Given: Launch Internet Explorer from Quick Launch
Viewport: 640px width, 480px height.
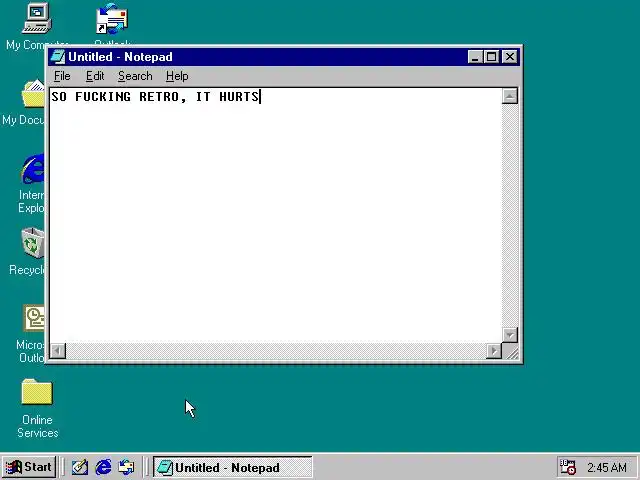Looking at the screenshot, I should [103, 467].
